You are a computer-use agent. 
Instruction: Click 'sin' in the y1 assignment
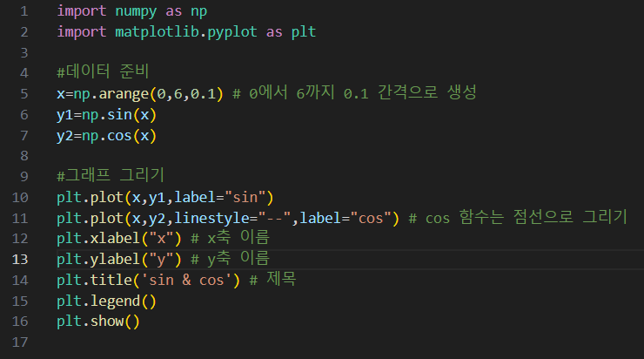click(119, 115)
